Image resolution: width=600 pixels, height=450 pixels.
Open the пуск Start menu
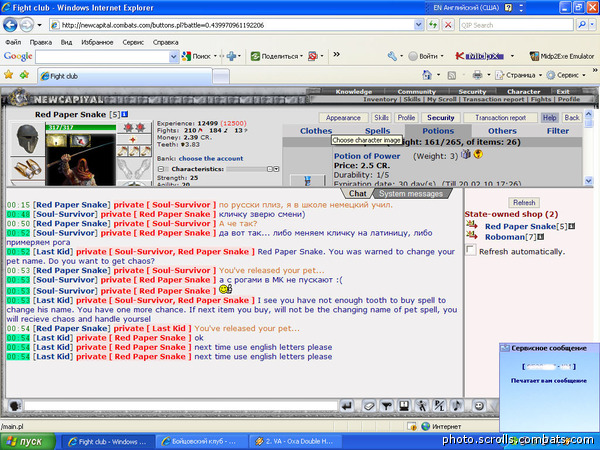(x=28, y=441)
